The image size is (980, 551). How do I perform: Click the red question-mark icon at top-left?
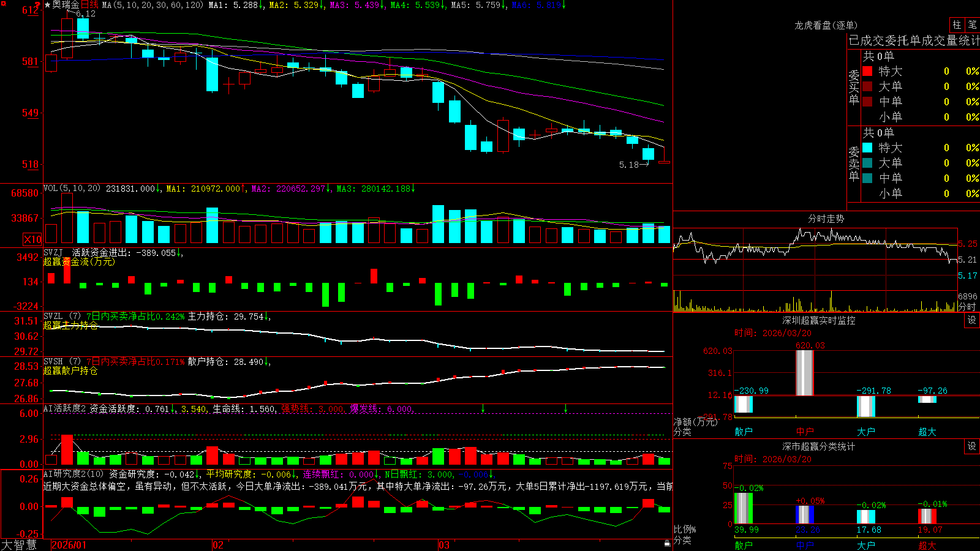tap(38, 5)
